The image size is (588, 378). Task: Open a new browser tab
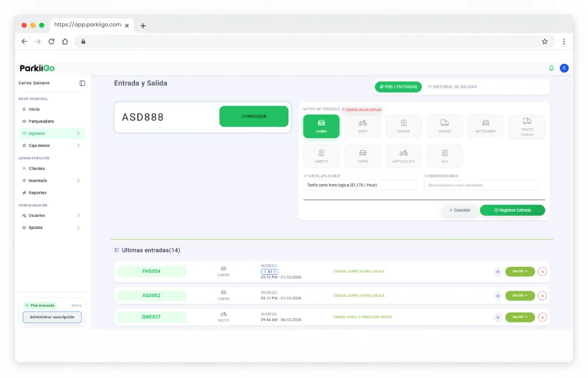coord(143,25)
